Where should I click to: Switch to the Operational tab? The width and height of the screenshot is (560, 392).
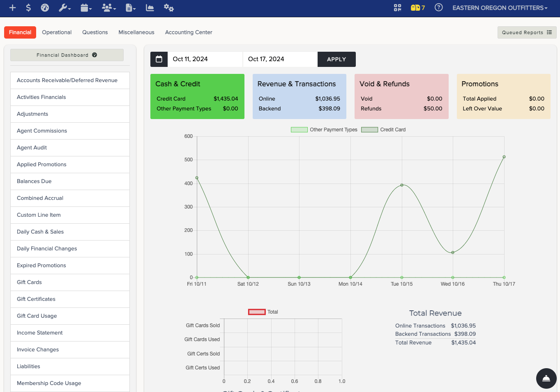(57, 32)
